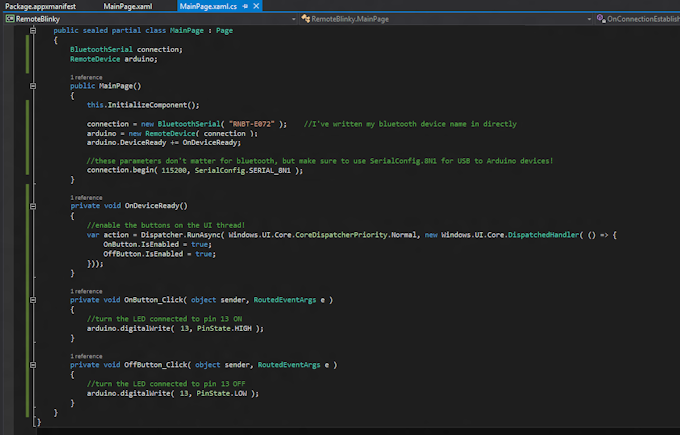Open the reference link above MainPage() constructor

[x=85, y=77]
